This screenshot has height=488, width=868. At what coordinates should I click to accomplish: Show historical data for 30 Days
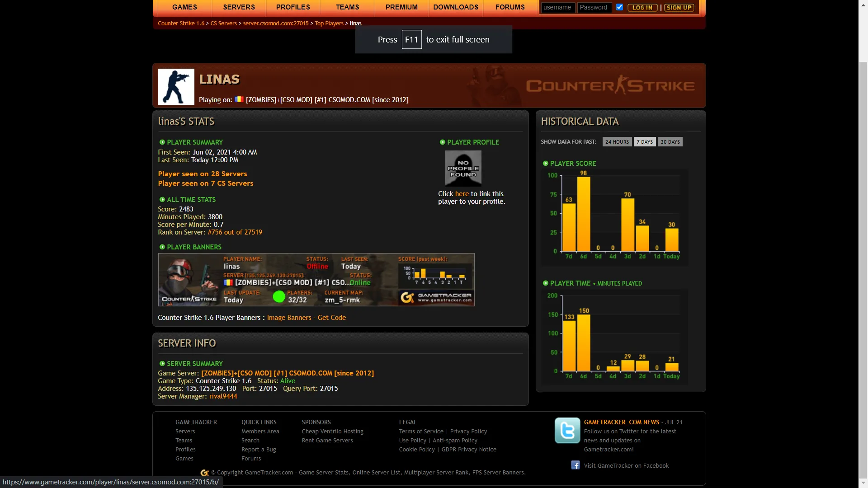(x=670, y=142)
